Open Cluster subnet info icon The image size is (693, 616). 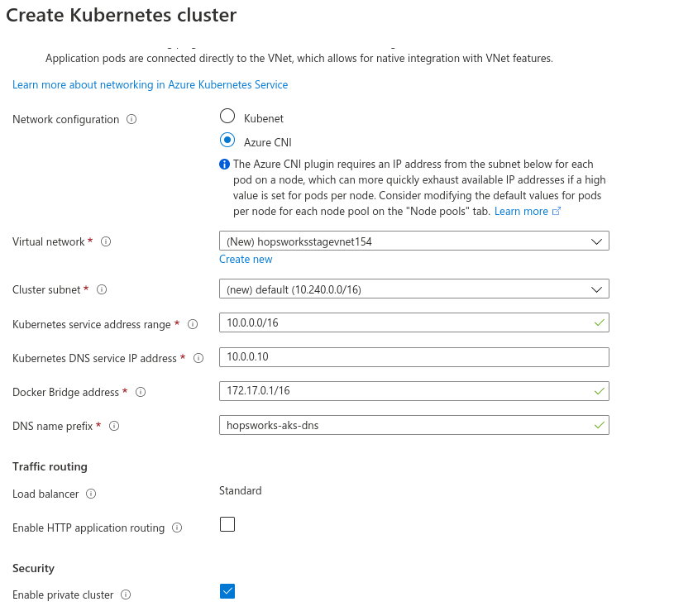[x=102, y=290]
